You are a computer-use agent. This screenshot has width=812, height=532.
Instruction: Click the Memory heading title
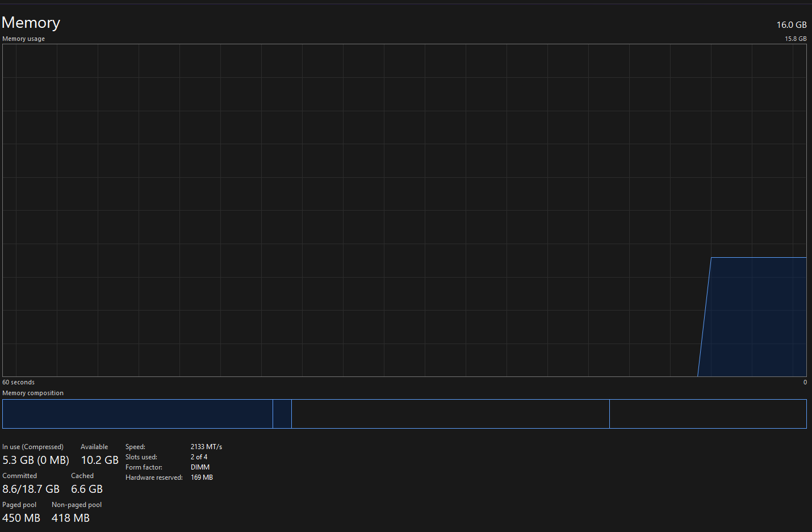[31, 22]
